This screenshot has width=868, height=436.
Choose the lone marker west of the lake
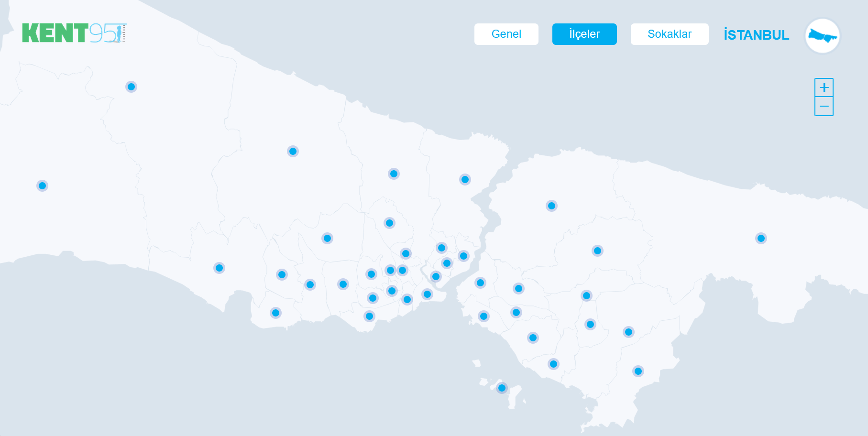click(x=219, y=268)
